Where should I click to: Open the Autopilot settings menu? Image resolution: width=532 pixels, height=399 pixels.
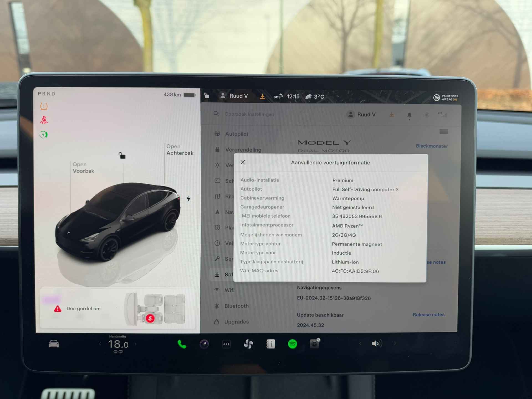[x=231, y=134]
